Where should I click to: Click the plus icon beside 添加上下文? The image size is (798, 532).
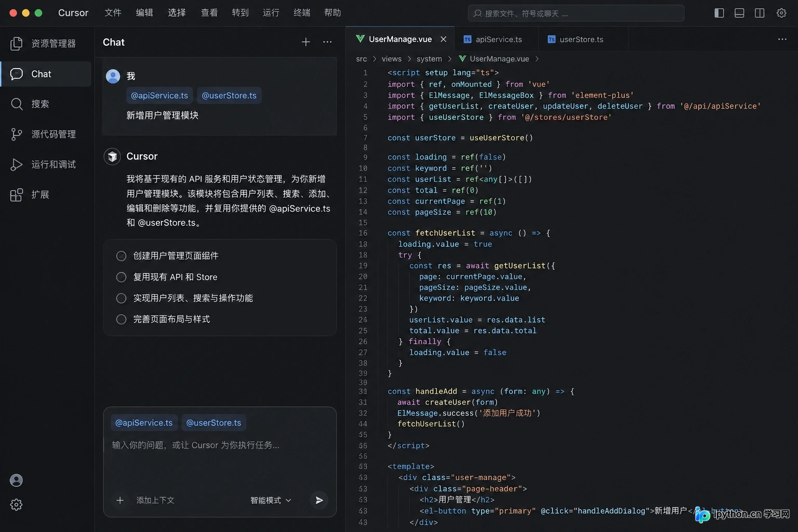click(120, 500)
